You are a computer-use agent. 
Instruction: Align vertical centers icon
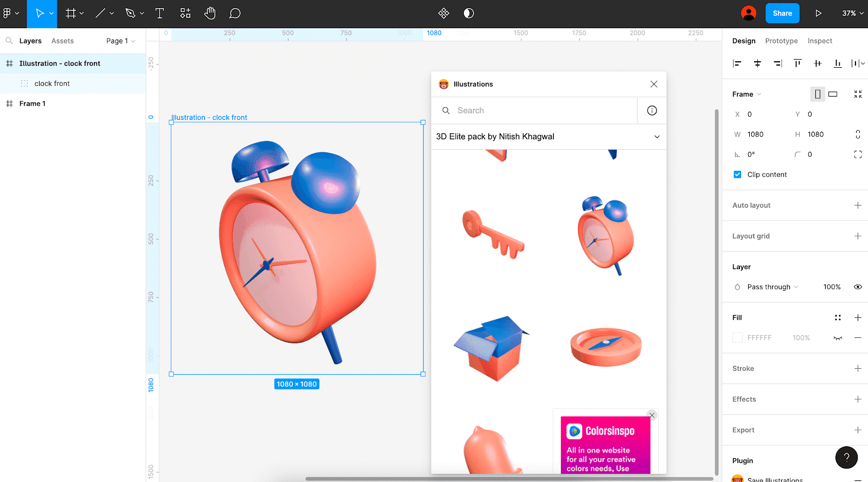click(818, 63)
